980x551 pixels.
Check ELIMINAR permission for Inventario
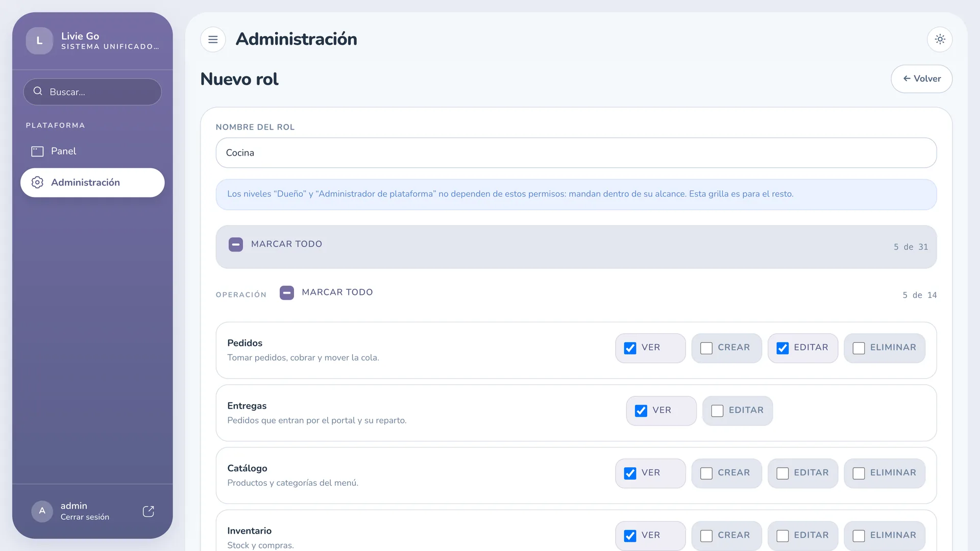click(859, 536)
